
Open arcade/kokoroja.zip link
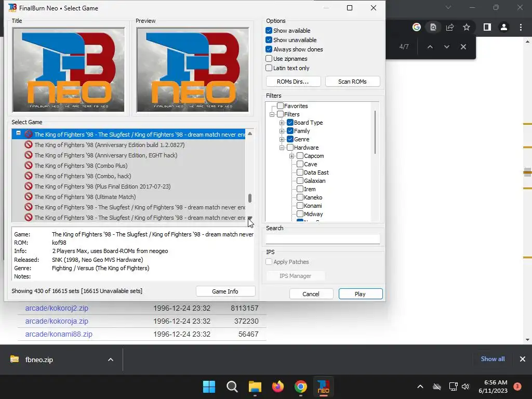[x=57, y=321]
